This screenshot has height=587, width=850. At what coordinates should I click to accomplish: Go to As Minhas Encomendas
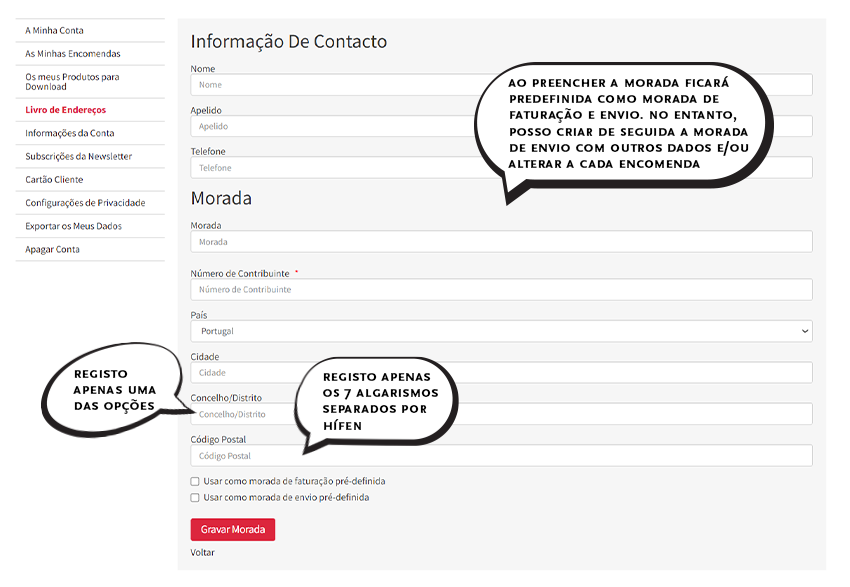tap(72, 54)
